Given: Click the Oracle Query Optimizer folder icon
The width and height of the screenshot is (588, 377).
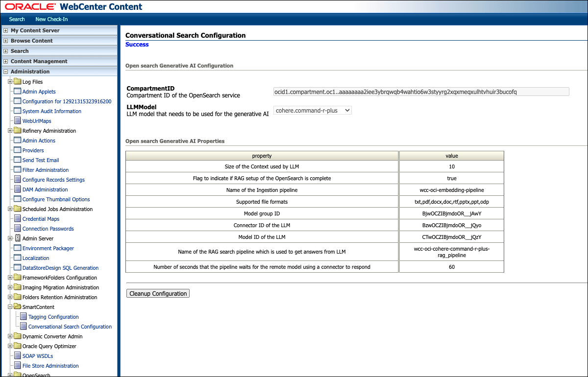Looking at the screenshot, I should [x=17, y=346].
